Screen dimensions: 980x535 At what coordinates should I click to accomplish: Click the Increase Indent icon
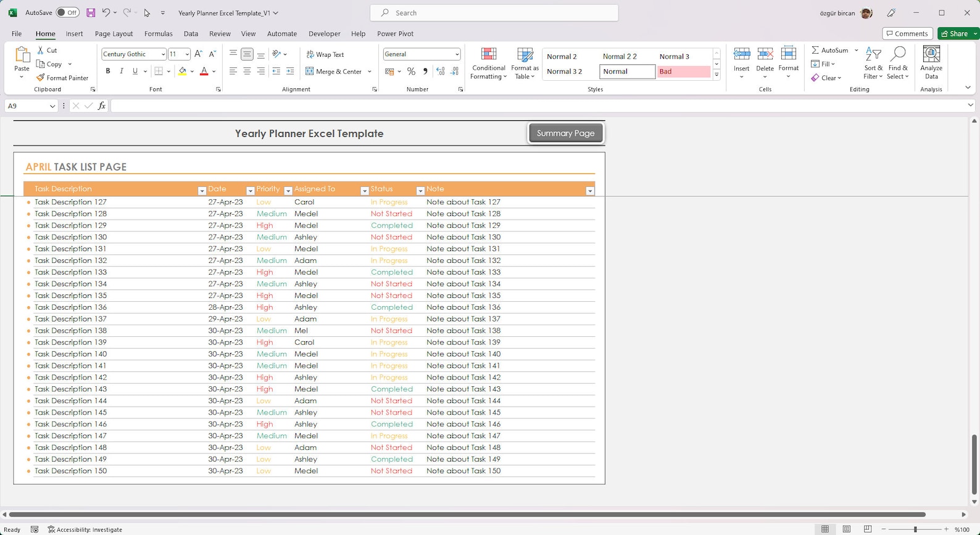290,72
